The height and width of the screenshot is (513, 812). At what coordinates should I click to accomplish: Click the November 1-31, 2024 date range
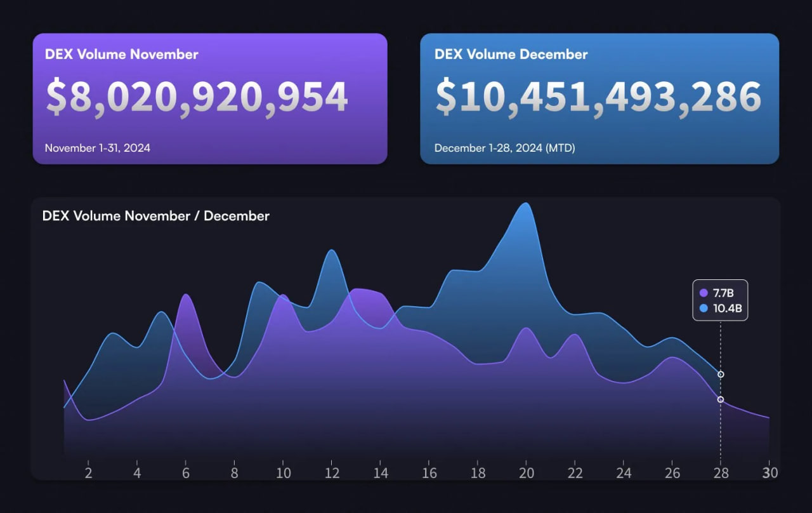98,148
